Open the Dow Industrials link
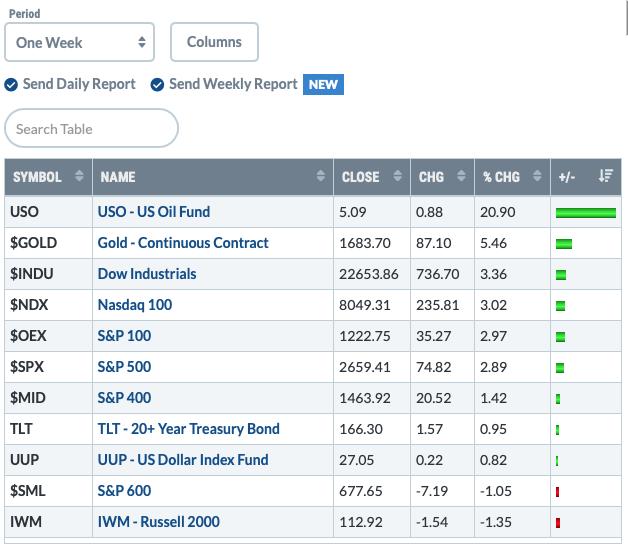The width and height of the screenshot is (628, 549). [147, 274]
